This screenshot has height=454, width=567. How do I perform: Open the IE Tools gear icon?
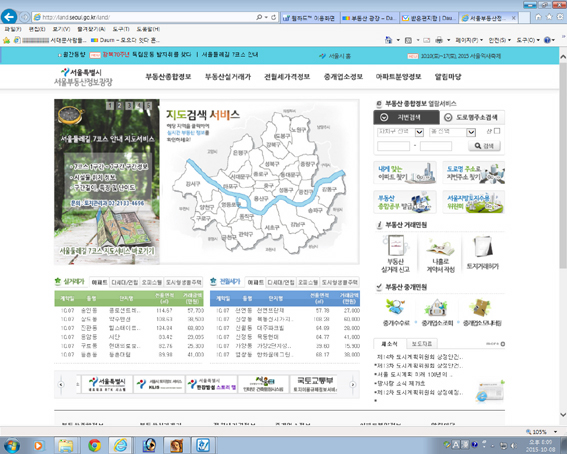click(561, 17)
